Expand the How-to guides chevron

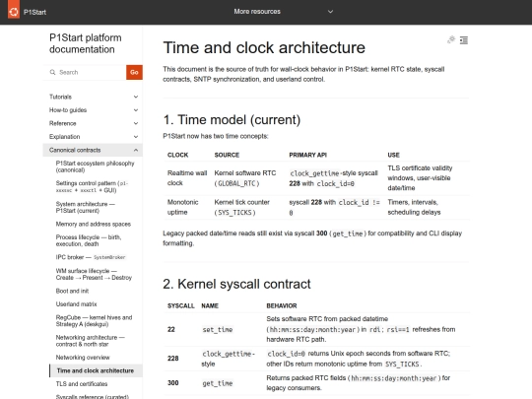136,110
